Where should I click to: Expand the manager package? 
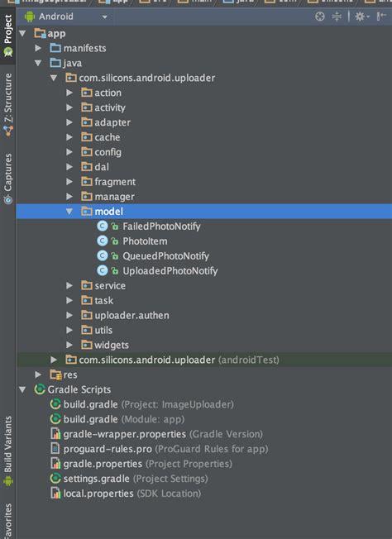(69, 196)
